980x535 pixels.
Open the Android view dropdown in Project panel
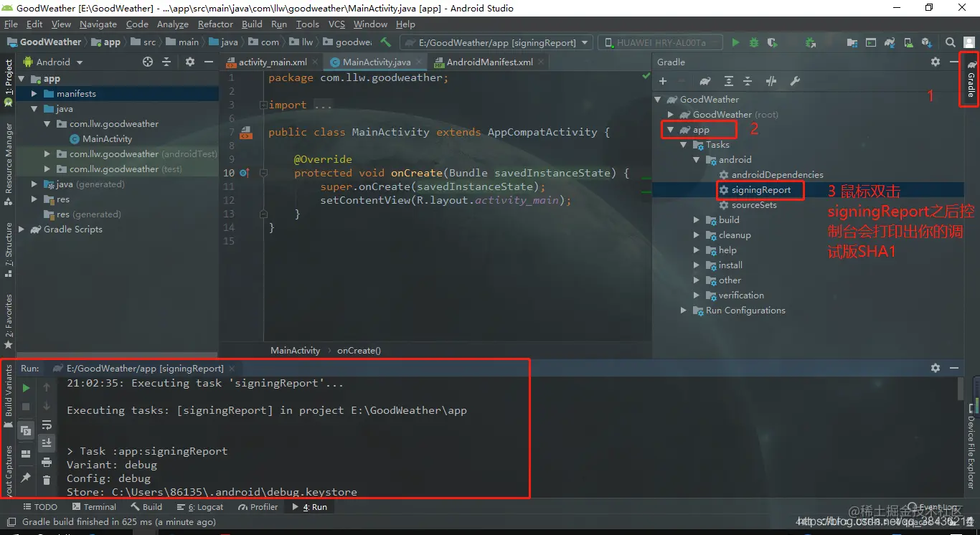pyautogui.click(x=53, y=62)
